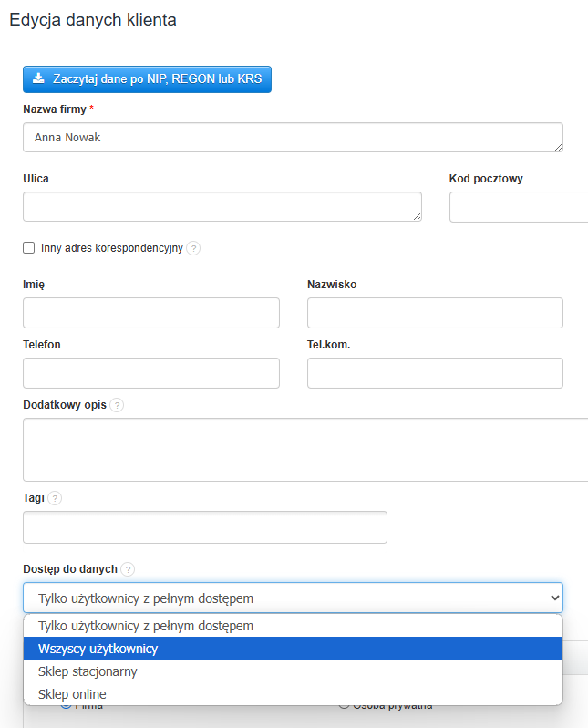This screenshot has width=588, height=728.
Task: Click help icon next to Dostęp do danych
Action: (128, 569)
